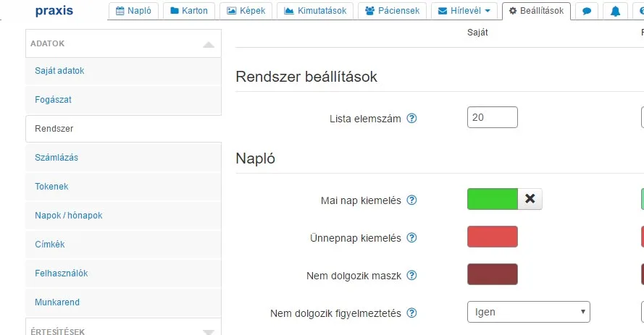Screen dimensions: 644x335
Task: Click the Rendszer beállítások heading
Action: (x=306, y=77)
